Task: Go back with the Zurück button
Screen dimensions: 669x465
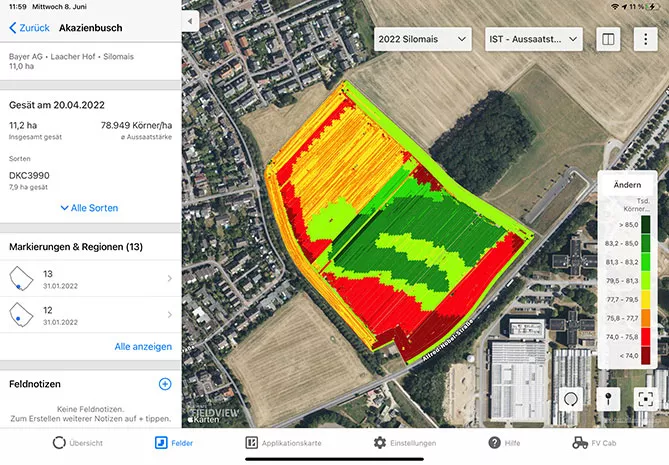Action: (x=29, y=28)
